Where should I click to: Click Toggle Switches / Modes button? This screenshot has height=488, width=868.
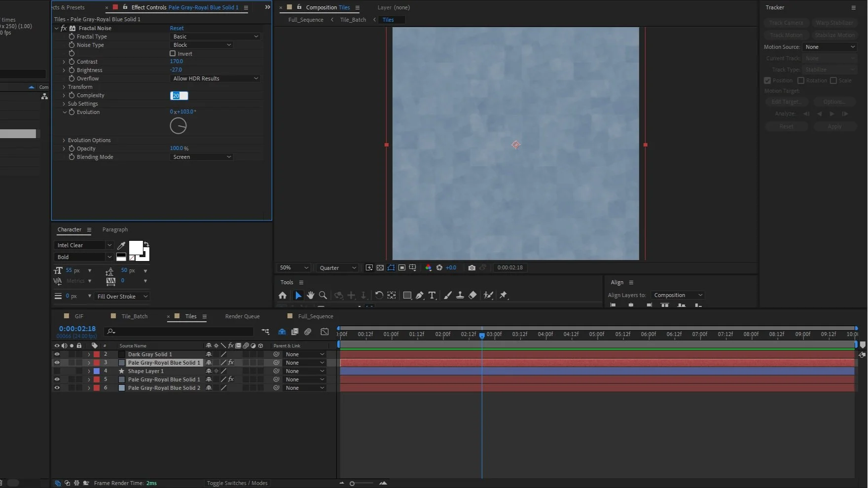pyautogui.click(x=237, y=483)
